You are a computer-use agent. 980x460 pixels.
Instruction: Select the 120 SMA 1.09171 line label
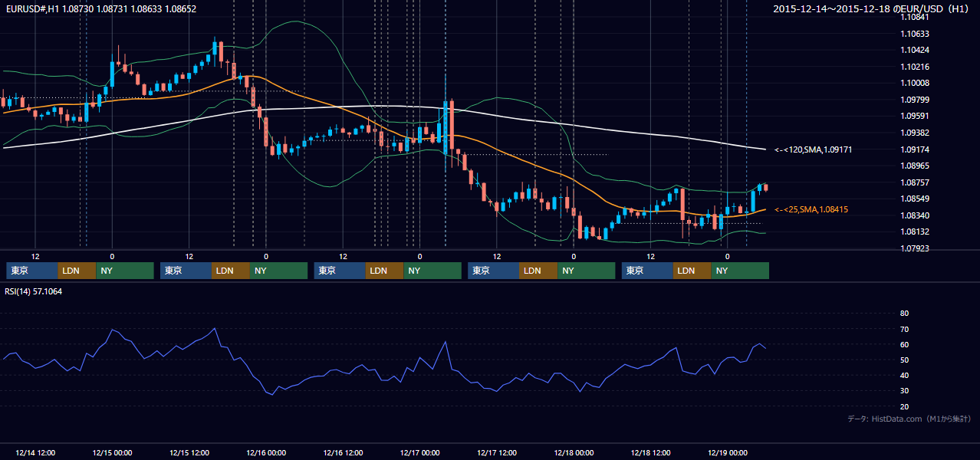coord(813,149)
